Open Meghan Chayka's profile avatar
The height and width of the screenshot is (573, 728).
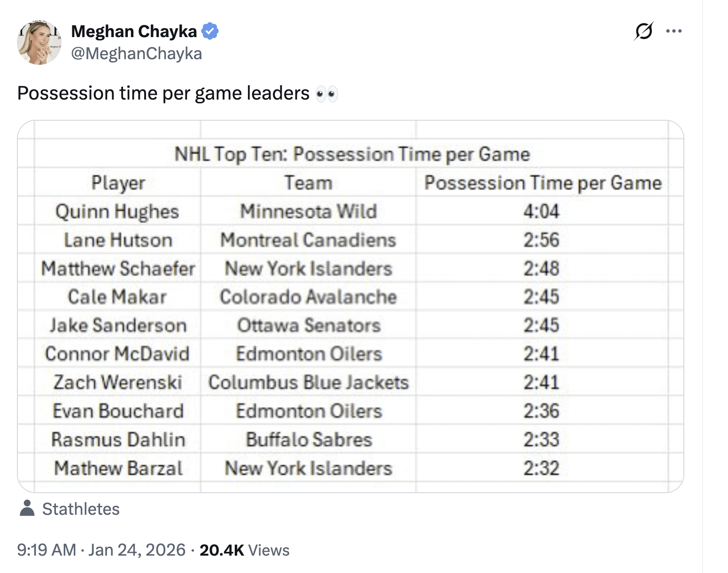(39, 42)
